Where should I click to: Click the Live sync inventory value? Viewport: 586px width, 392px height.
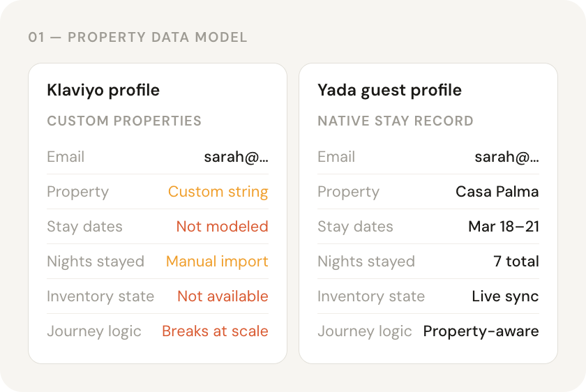pos(505,296)
